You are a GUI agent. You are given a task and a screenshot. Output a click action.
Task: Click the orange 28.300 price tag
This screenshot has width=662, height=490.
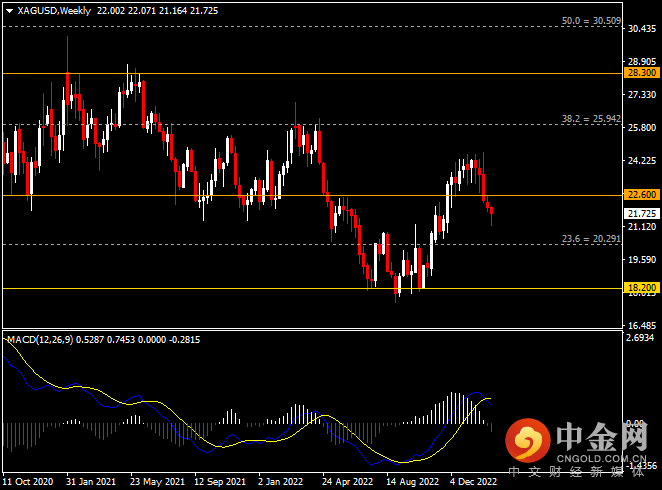tap(640, 73)
